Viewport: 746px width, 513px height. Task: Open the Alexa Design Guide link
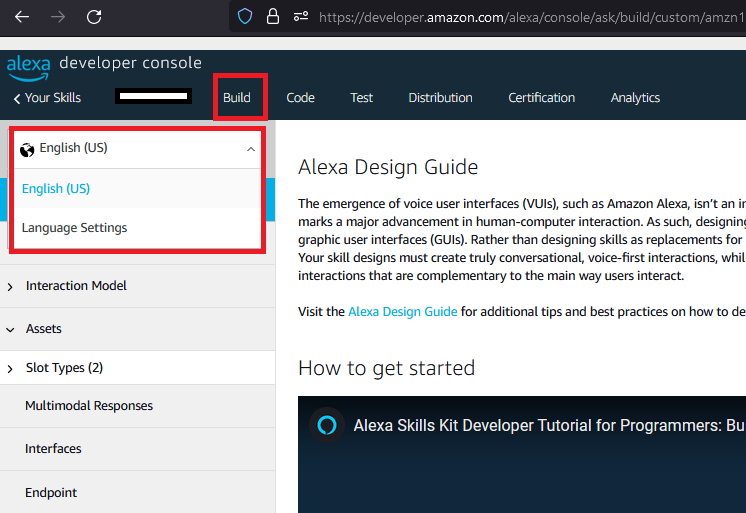(402, 312)
